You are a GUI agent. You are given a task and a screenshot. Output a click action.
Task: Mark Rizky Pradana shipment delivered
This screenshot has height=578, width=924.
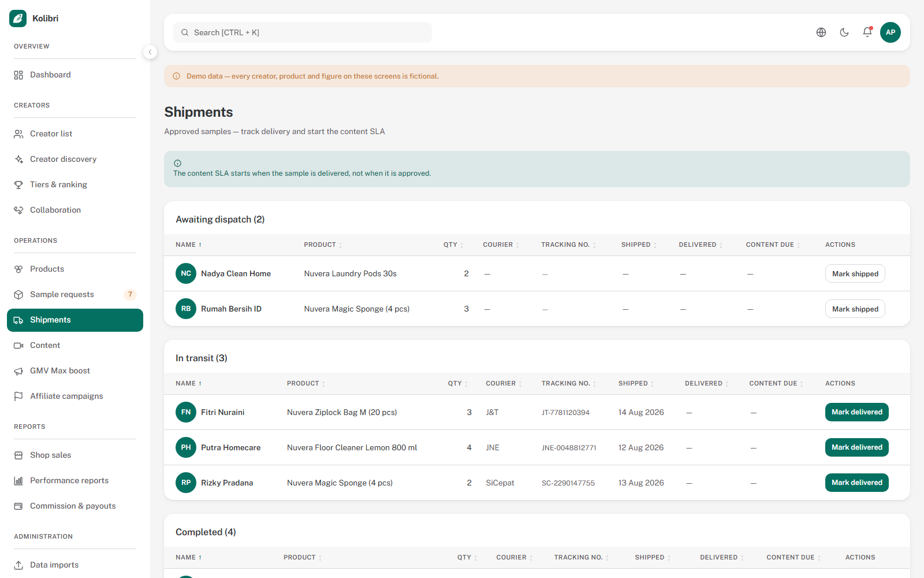[x=857, y=483]
